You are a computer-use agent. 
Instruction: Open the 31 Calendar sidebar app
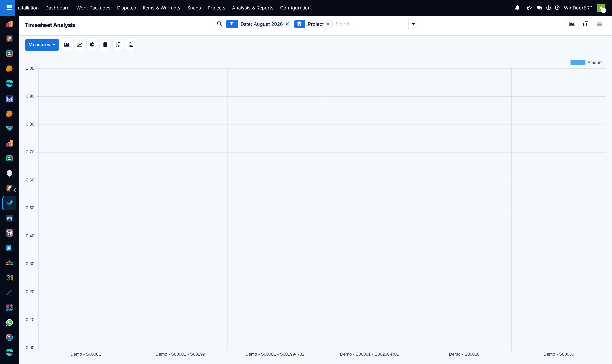9,278
